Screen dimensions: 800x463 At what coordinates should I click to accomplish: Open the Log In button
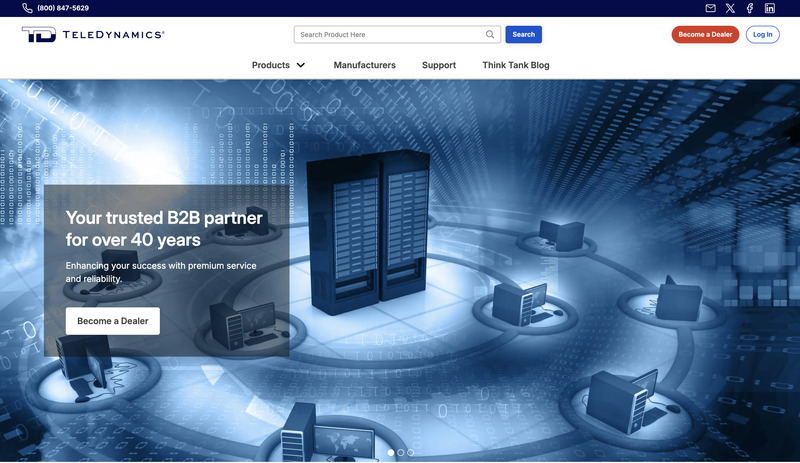coord(762,34)
